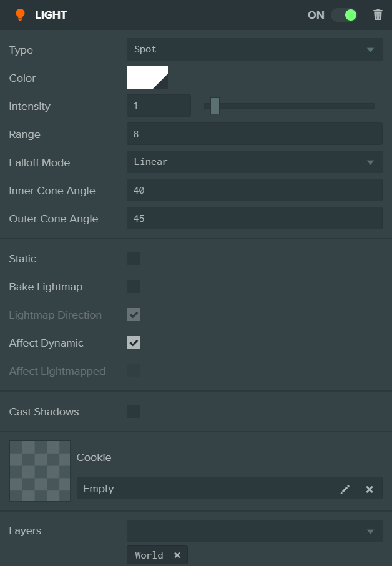
Task: Click the Type label
Action: pos(21,50)
